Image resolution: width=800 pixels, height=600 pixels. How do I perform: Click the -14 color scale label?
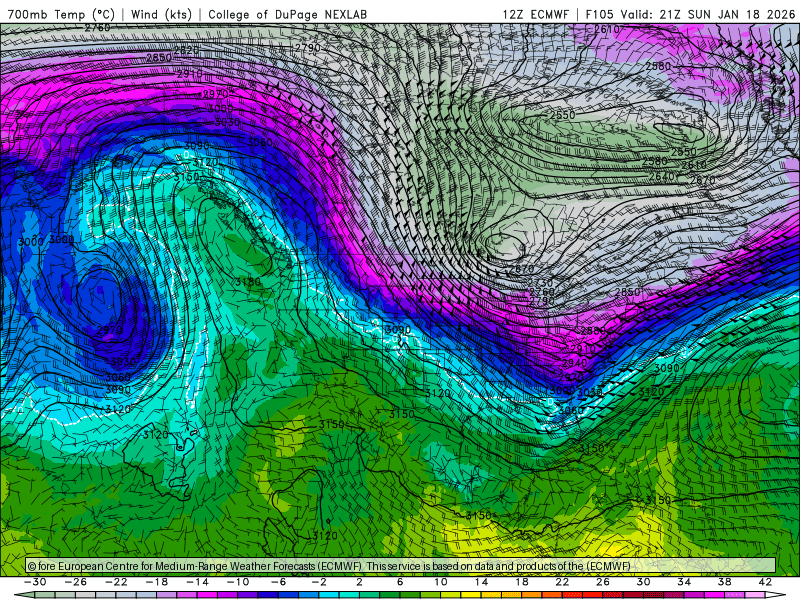(x=197, y=582)
